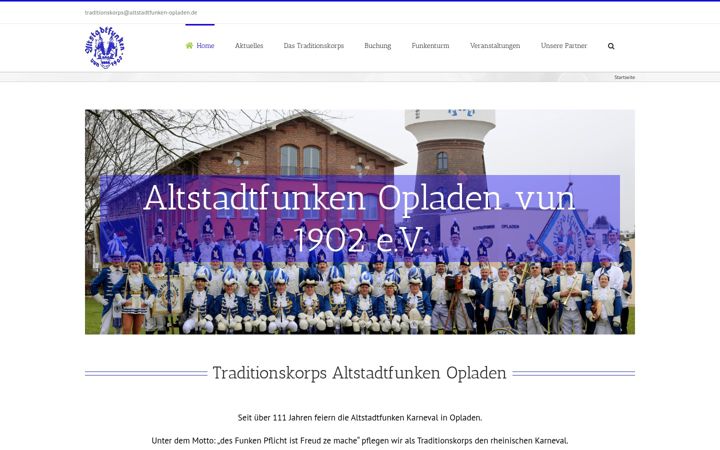Click the 'Altstadtfunken Opladen vun 1902 e.V.' banner title

coord(360,219)
